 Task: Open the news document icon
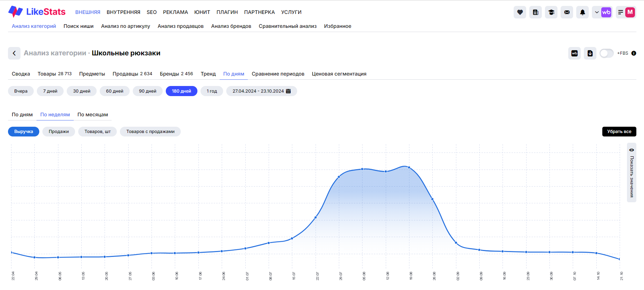(x=536, y=12)
